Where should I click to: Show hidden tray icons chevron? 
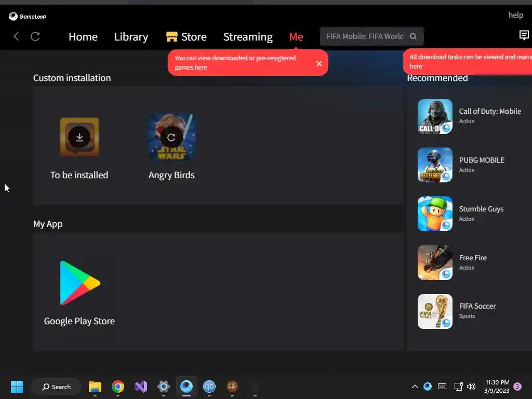point(415,387)
